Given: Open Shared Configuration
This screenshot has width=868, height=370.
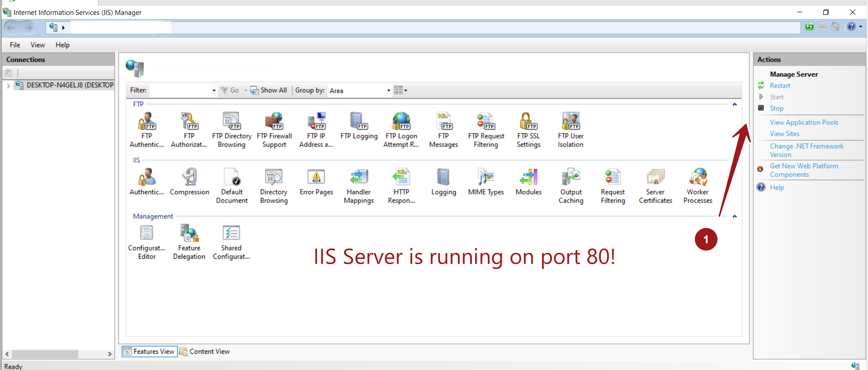Looking at the screenshot, I should tap(231, 242).
